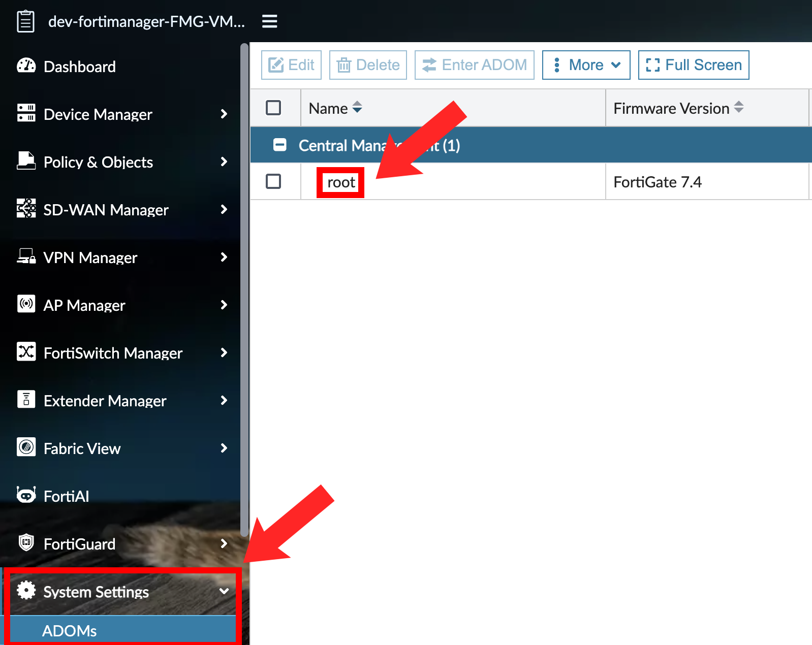Click the AP Manager wireless icon

pos(26,304)
